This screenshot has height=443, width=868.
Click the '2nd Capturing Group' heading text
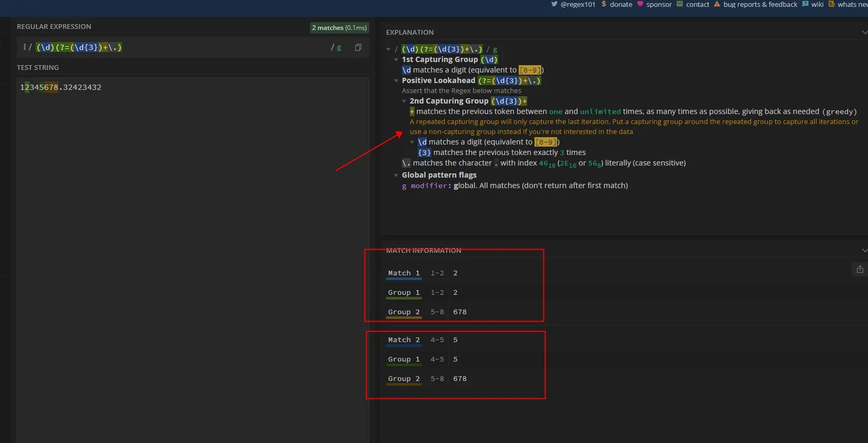(449, 101)
